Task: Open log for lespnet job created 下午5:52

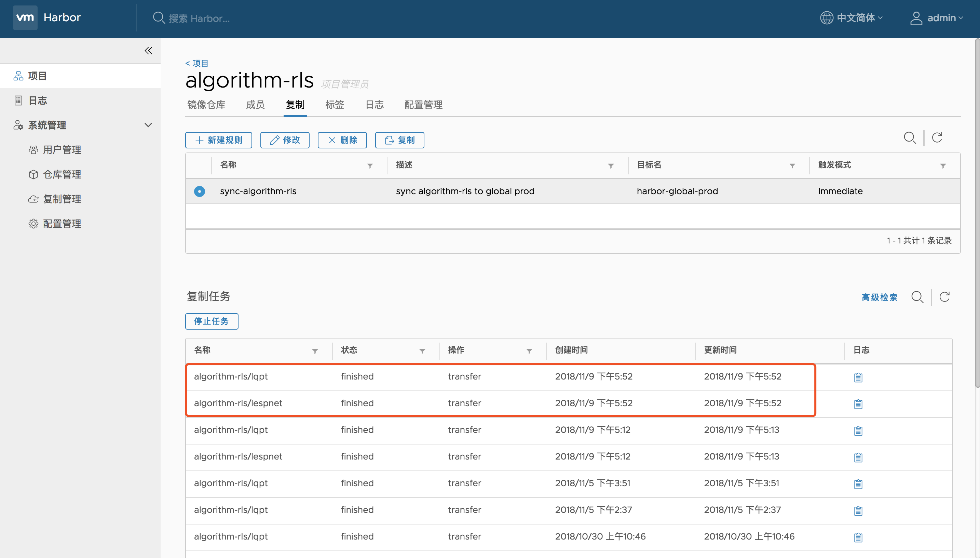Action: [858, 404]
